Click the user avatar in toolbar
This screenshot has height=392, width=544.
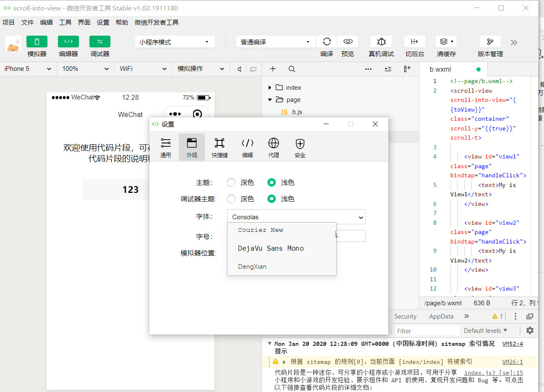13,44
